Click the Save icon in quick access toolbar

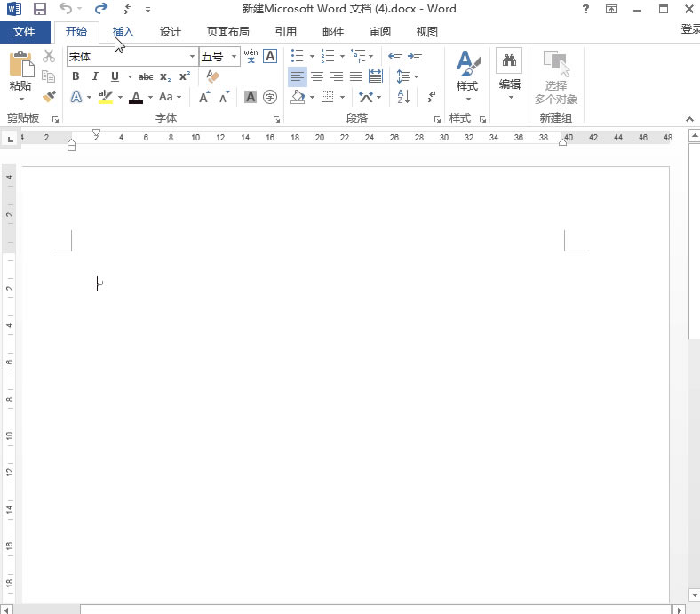[40, 9]
